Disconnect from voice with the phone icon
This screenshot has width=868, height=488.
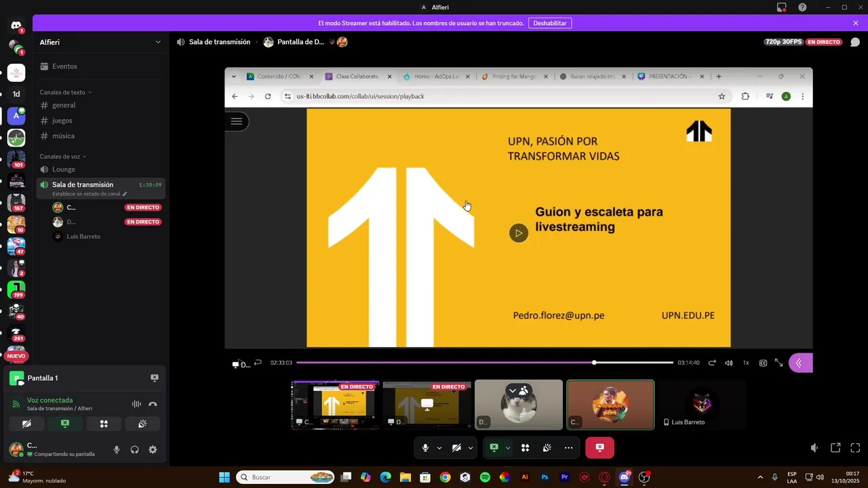coord(153,404)
